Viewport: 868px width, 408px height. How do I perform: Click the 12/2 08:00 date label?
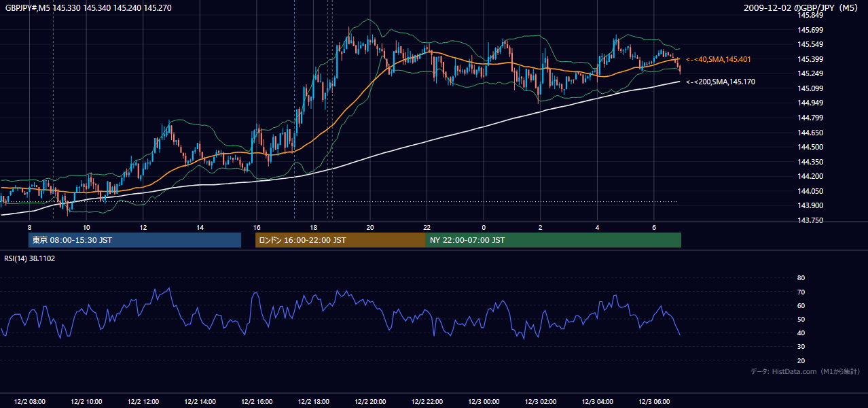(x=29, y=402)
